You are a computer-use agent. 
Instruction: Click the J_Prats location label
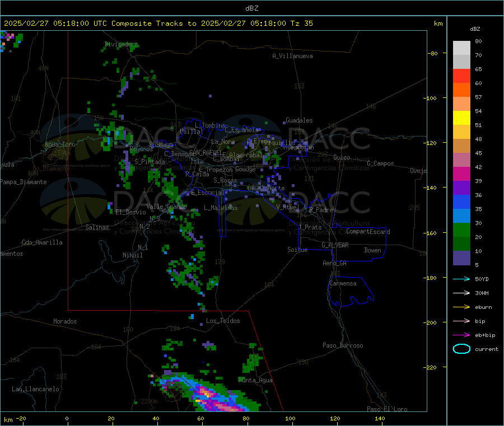(310, 227)
